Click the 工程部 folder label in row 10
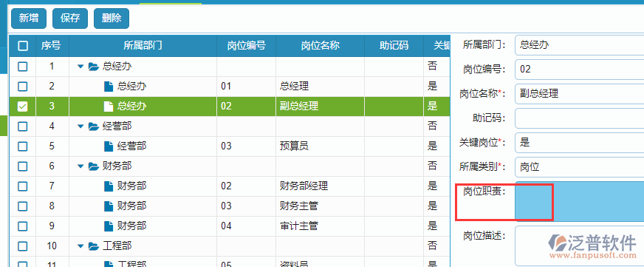Image resolution: width=644 pixels, height=267 pixels. coord(117,246)
